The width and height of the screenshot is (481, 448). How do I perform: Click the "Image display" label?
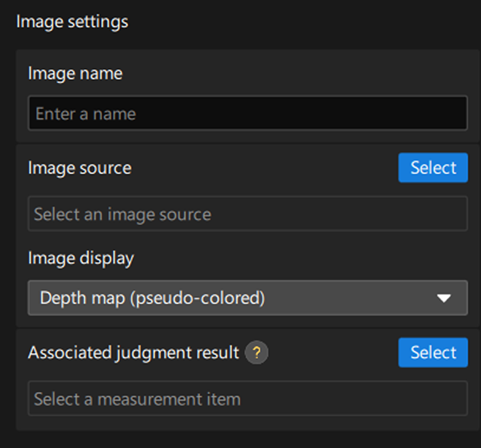click(81, 258)
